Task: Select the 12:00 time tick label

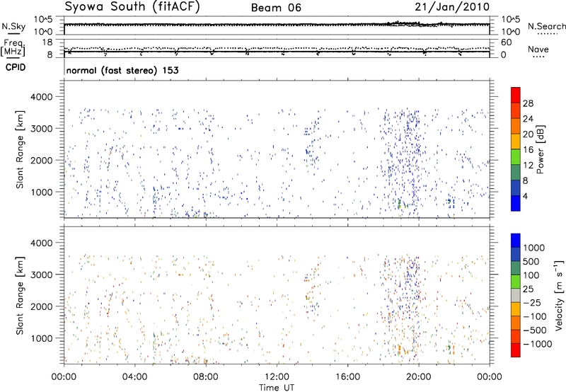Action: (x=277, y=377)
